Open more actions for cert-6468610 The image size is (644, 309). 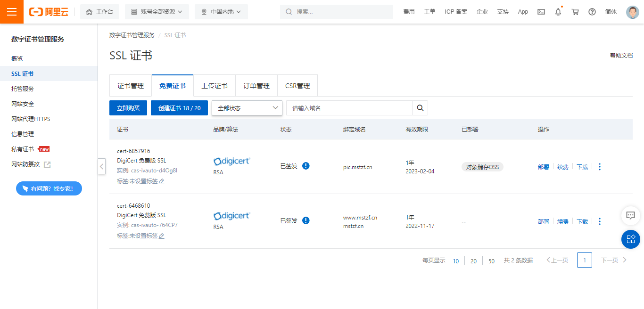[x=600, y=221]
